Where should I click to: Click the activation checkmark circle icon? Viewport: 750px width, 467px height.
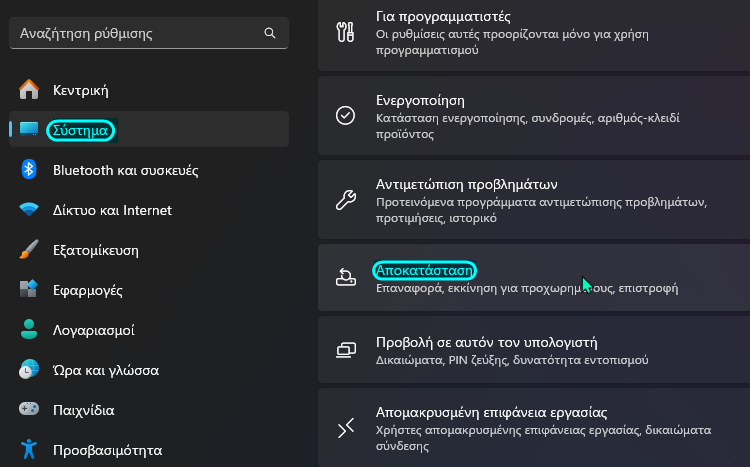[x=345, y=115]
